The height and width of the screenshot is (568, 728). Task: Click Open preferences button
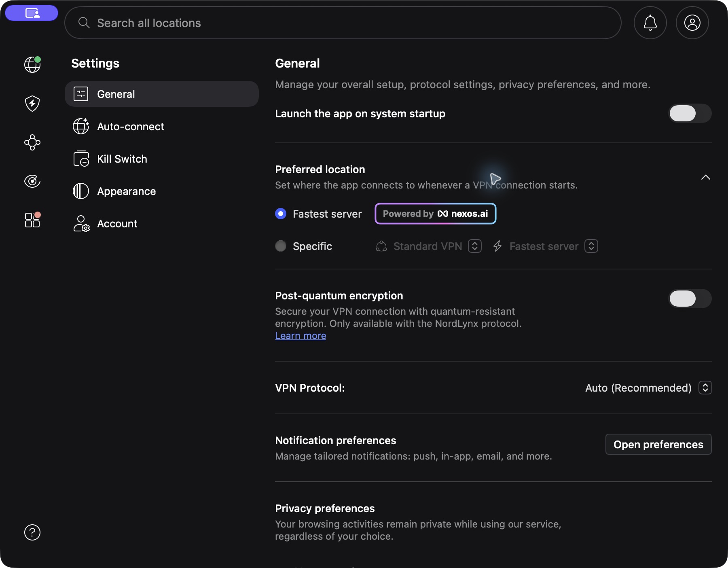(658, 444)
